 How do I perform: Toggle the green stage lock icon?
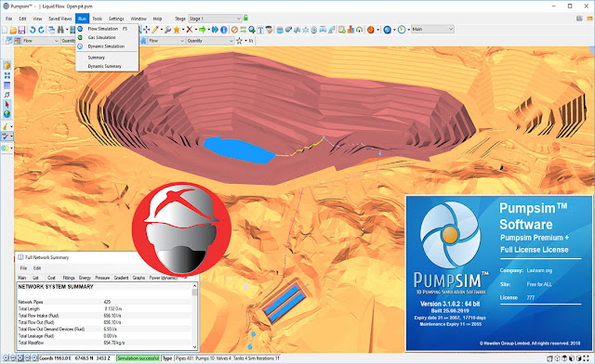tap(245, 18)
